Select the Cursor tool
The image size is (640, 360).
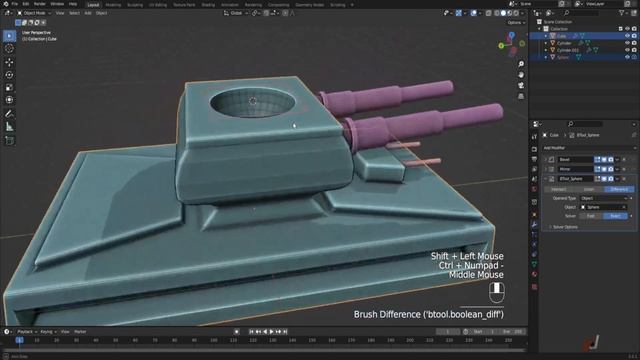pos(9,49)
